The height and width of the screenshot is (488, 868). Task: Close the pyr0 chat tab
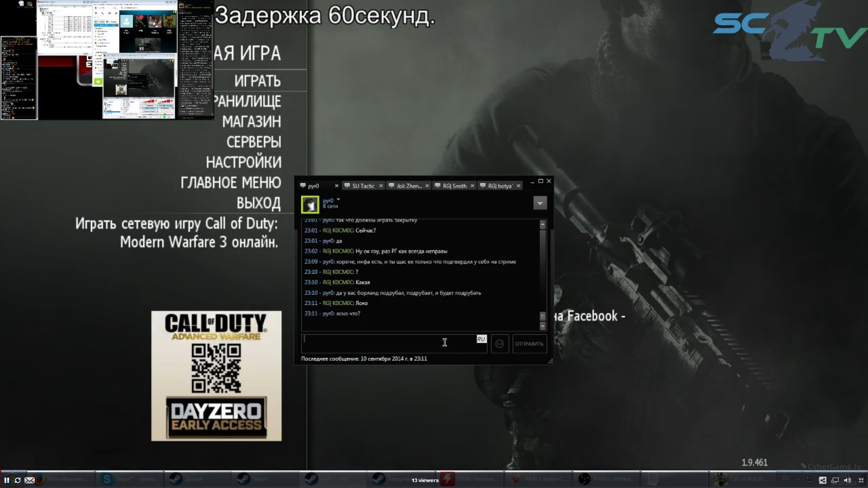(336, 186)
